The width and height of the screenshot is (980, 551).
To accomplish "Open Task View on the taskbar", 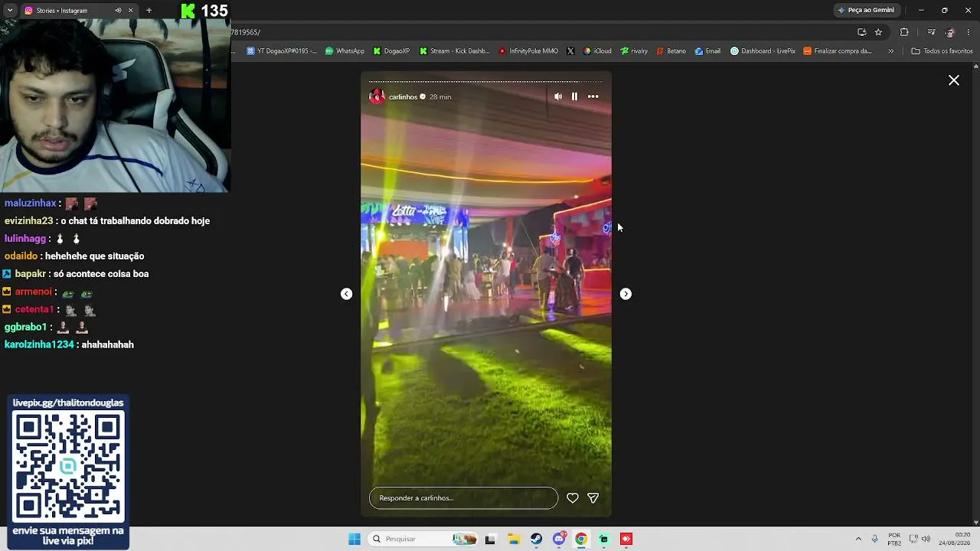I will pyautogui.click(x=490, y=539).
